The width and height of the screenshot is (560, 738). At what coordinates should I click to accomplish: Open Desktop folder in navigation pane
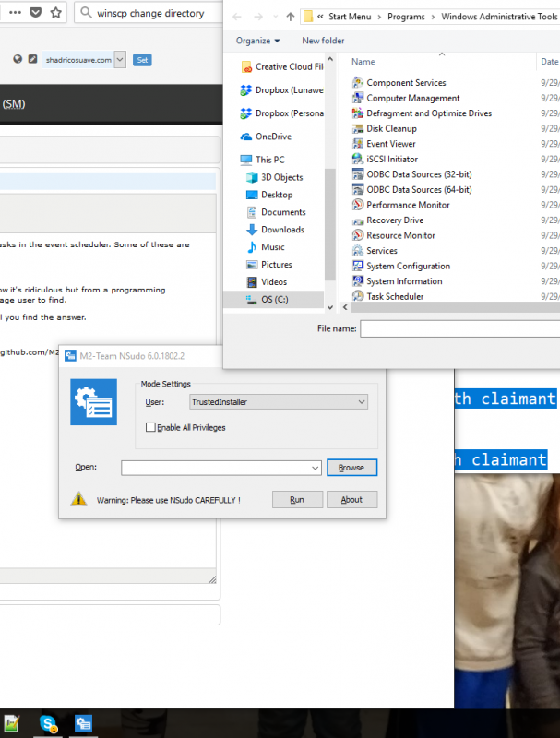[269, 195]
